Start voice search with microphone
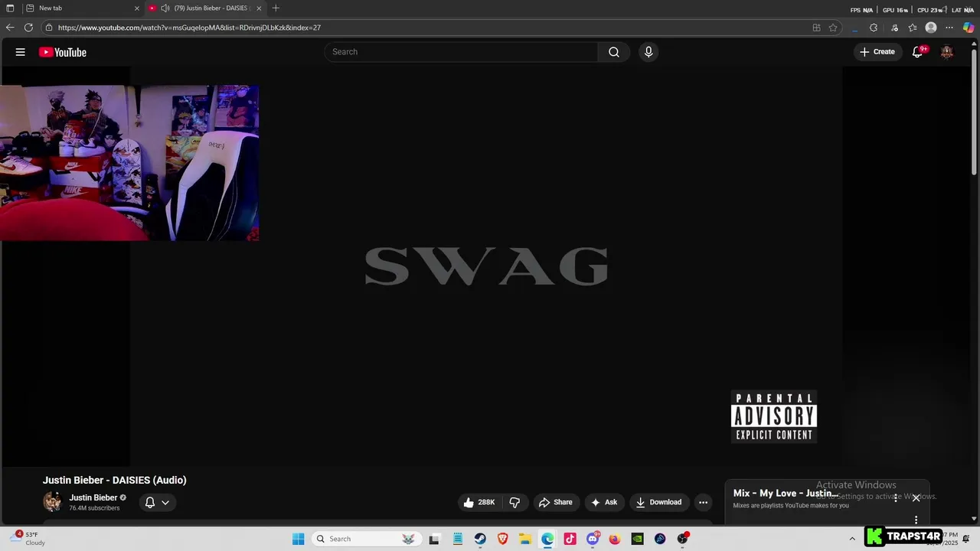 coord(648,52)
